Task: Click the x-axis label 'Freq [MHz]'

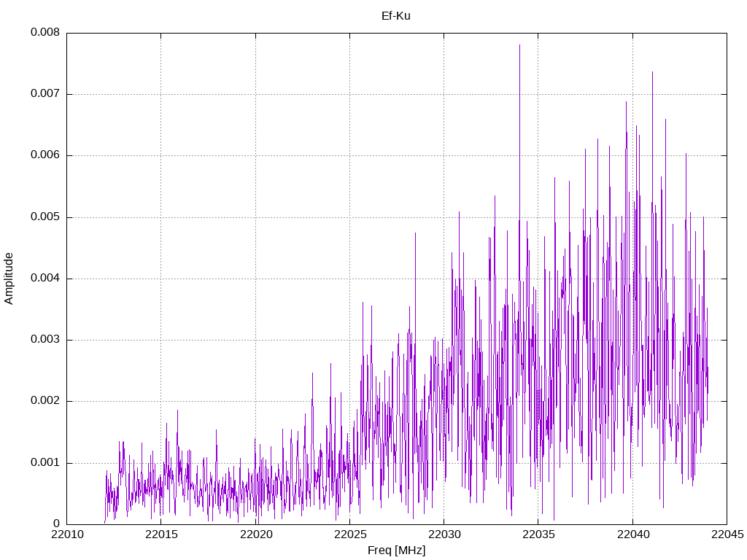Action: point(396,551)
